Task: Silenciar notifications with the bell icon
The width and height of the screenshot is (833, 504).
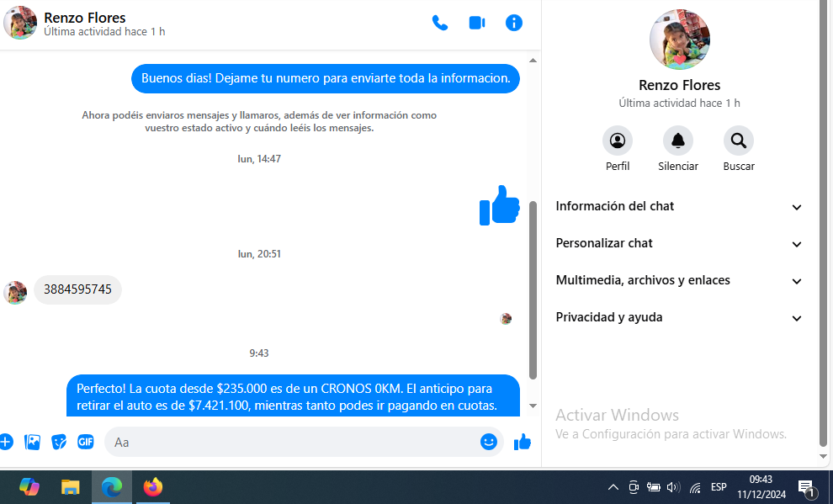Action: tap(678, 141)
